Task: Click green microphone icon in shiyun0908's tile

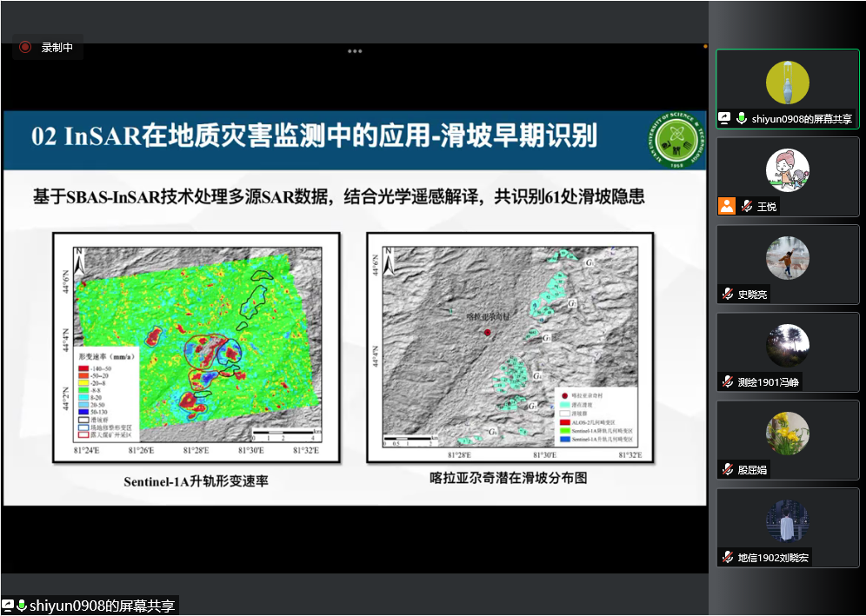Action: tap(742, 118)
